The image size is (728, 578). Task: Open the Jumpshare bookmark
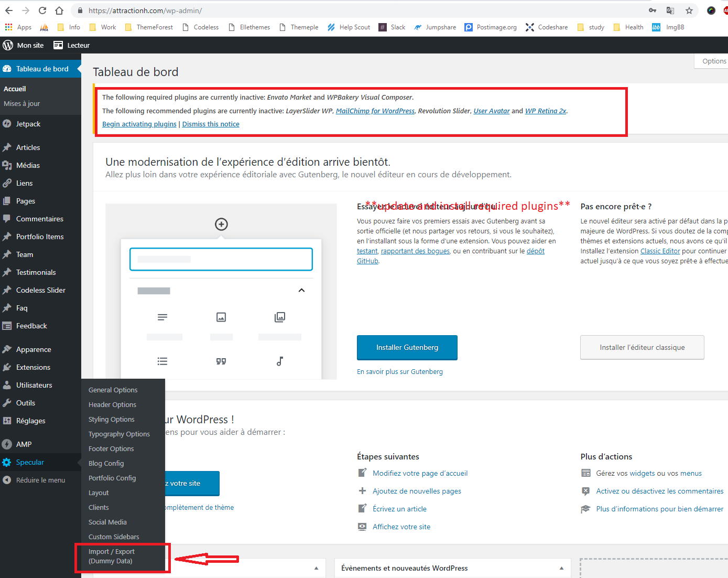[435, 27]
